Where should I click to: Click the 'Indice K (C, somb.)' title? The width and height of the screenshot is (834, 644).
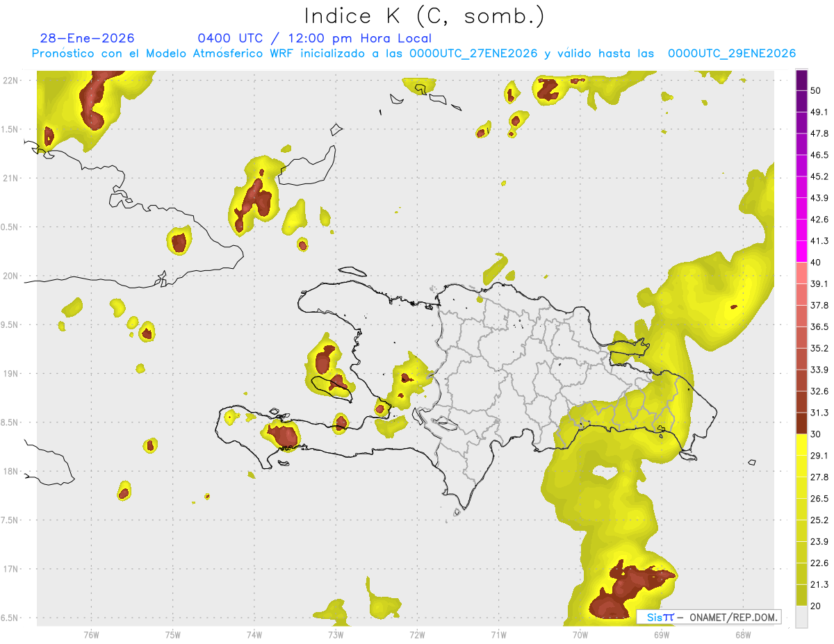[424, 16]
